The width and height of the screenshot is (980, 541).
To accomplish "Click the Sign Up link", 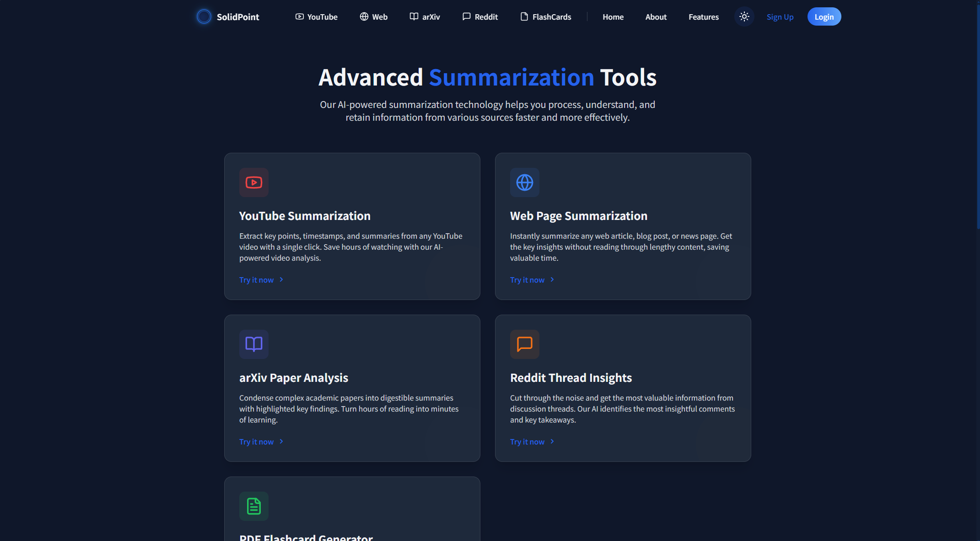I will [780, 17].
